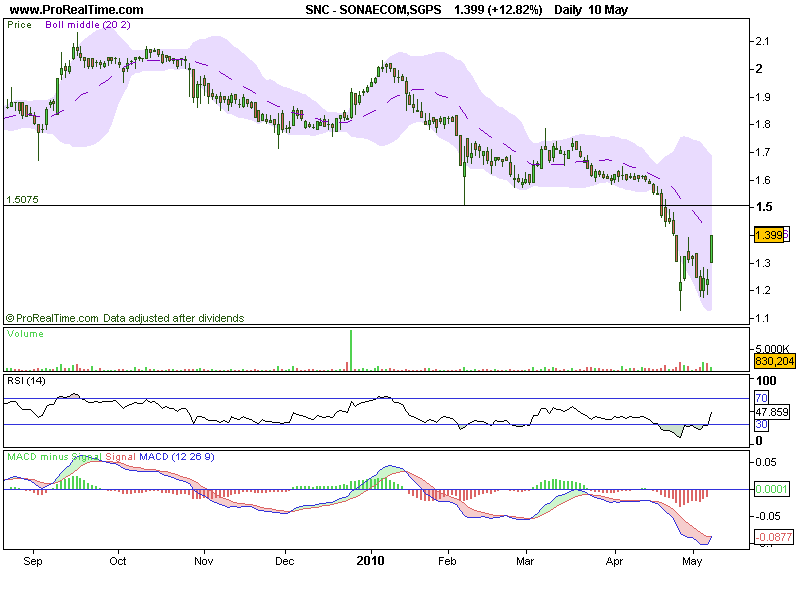800x600 pixels.
Task: Select the MACD minus Signal legend label
Action: coord(55,457)
